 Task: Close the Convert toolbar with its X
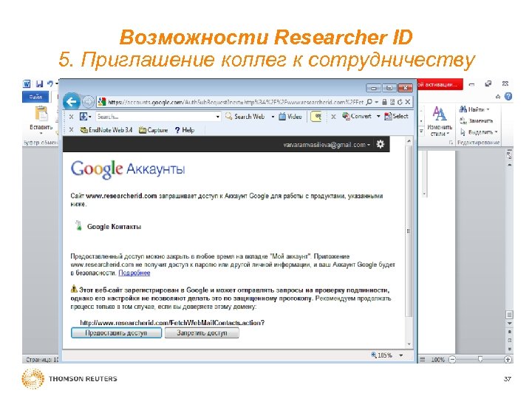(333, 117)
